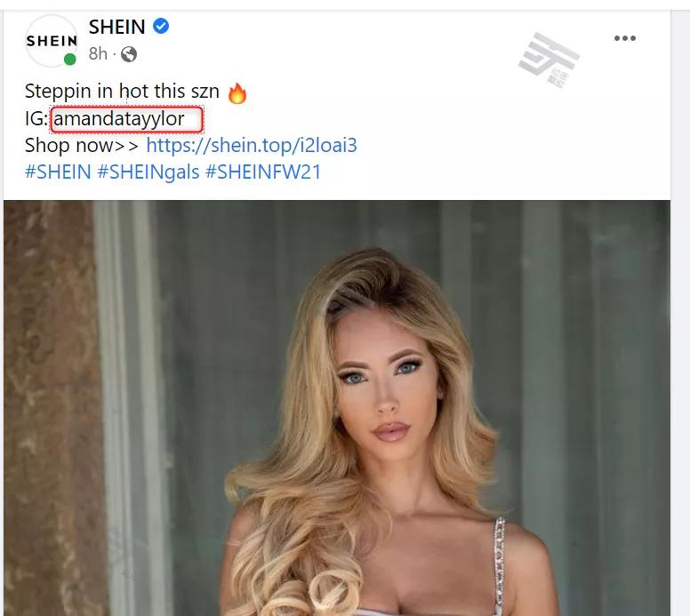Viewport: 690px width, 616px height.
Task: Click the "Shop now>>" text label
Action: point(82,145)
